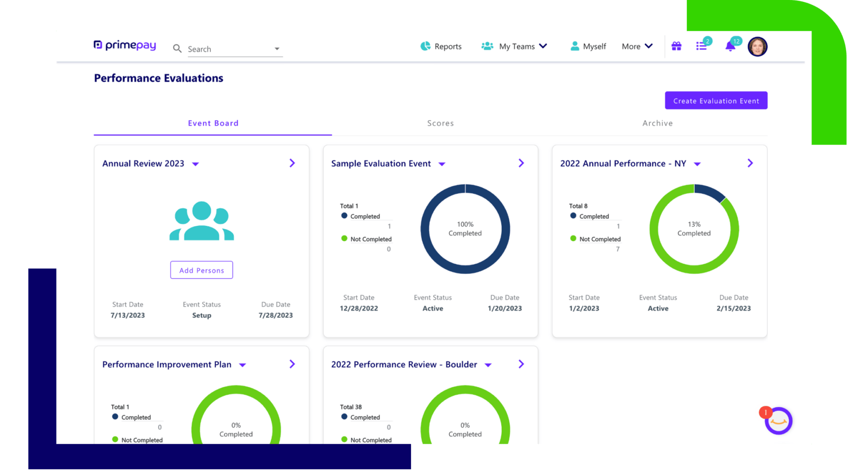
Task: Click the Performance Evaluations heading
Action: pos(159,78)
